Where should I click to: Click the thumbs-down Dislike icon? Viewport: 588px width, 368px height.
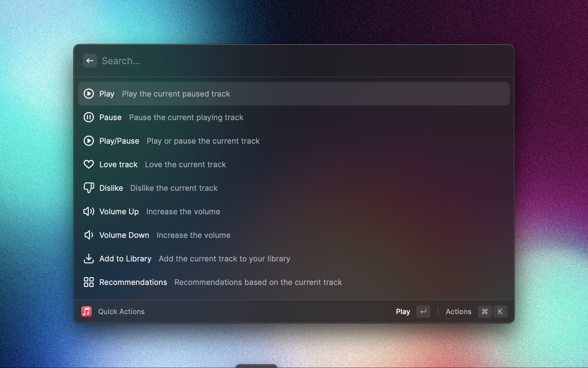pos(88,188)
